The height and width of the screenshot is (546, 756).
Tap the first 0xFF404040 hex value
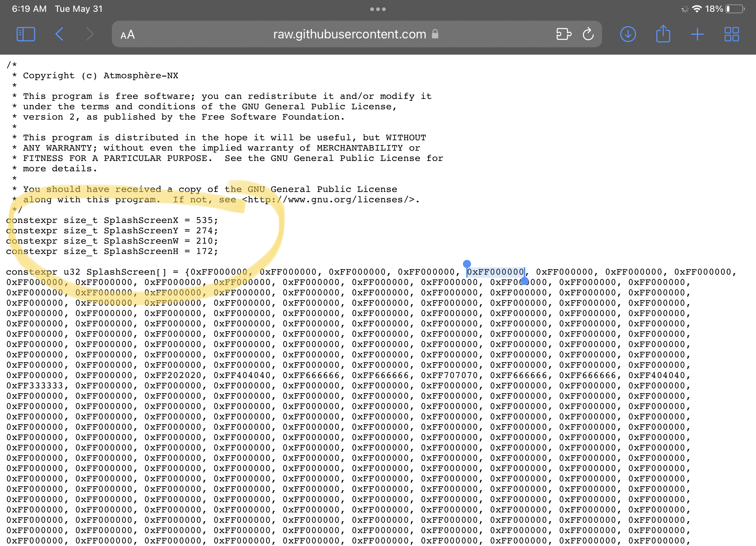tap(242, 375)
